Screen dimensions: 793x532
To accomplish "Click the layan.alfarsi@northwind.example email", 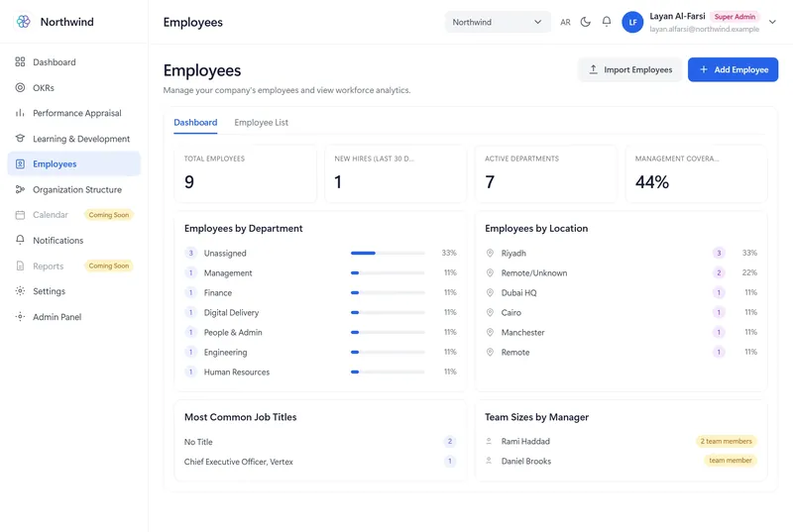I will (704, 30).
